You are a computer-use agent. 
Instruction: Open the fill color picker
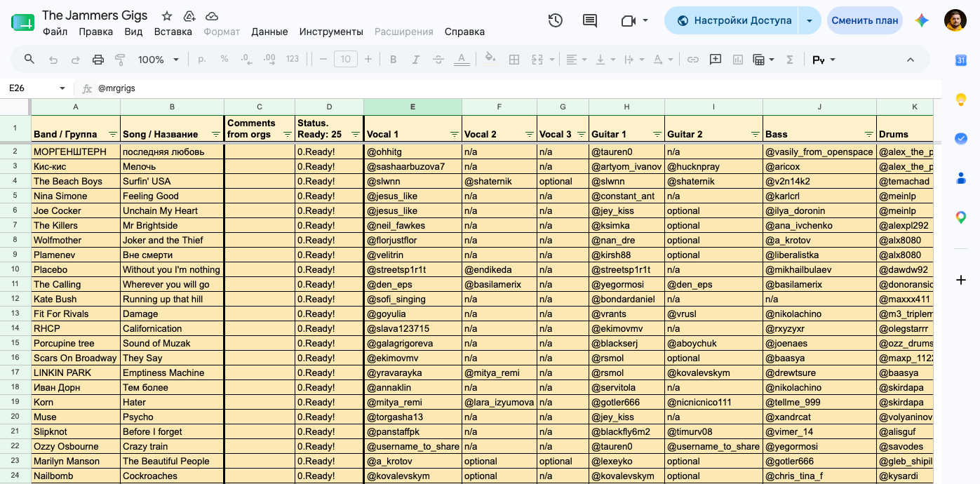coord(490,60)
